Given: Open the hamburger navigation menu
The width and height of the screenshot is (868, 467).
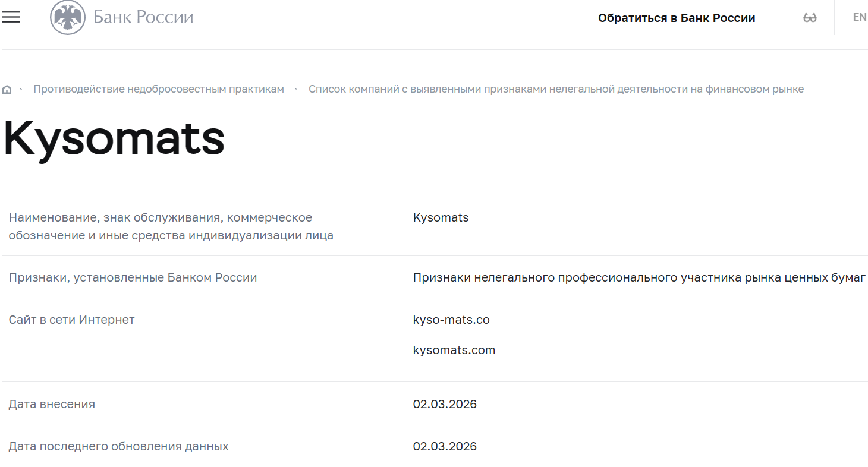Looking at the screenshot, I should (x=11, y=17).
